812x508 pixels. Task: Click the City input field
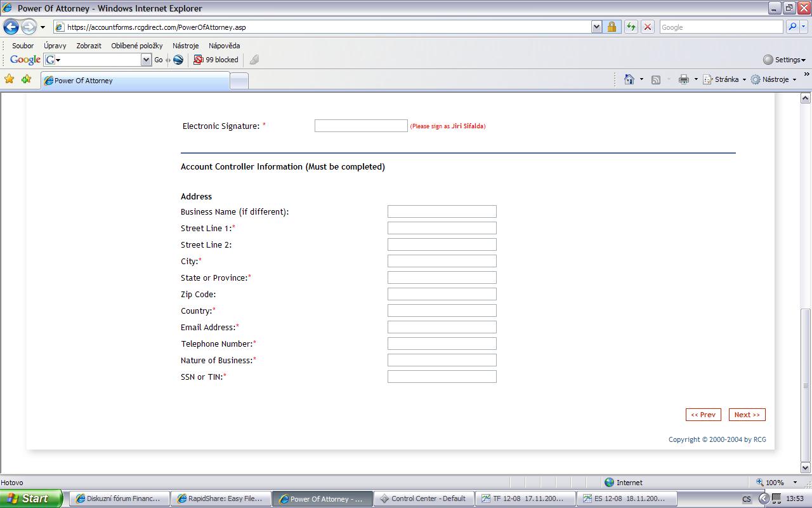click(x=442, y=261)
